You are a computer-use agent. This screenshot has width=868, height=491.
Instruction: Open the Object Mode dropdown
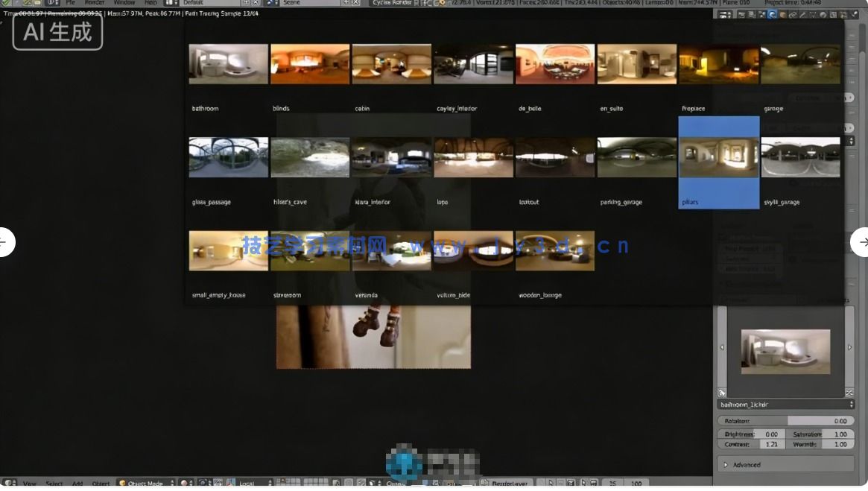pos(146,484)
